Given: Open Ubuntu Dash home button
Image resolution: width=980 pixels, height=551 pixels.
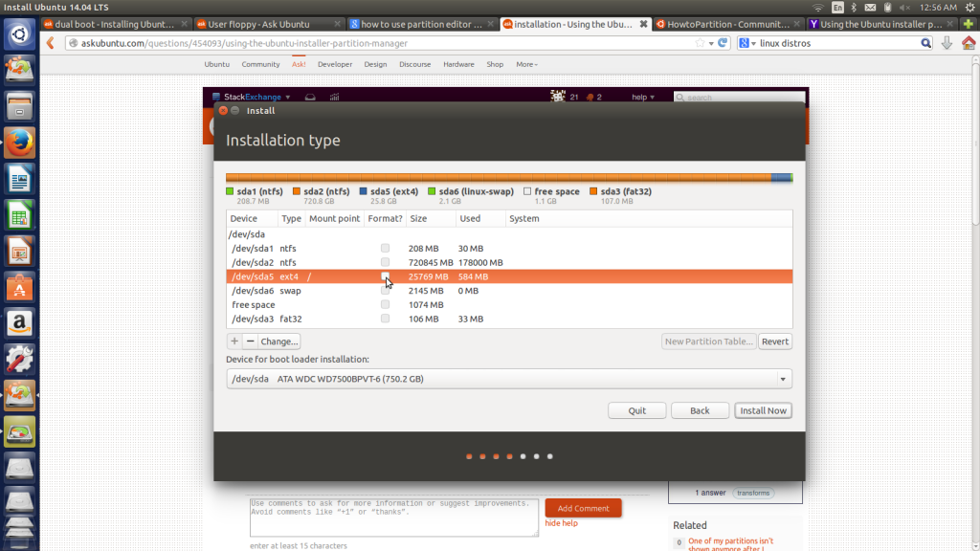Looking at the screenshot, I should pyautogui.click(x=19, y=35).
